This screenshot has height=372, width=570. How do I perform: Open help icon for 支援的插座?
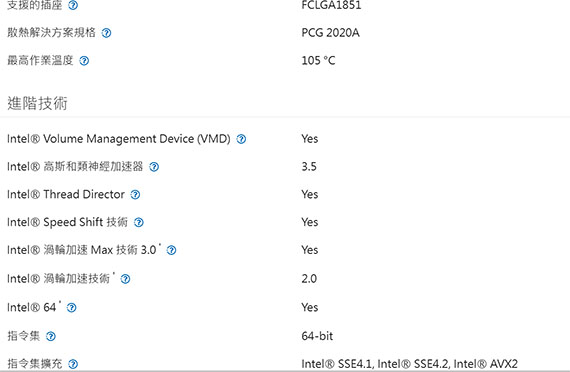click(x=73, y=5)
